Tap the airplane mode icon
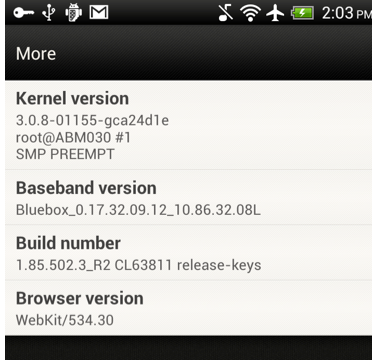The height and width of the screenshot is (360, 372). click(x=275, y=14)
